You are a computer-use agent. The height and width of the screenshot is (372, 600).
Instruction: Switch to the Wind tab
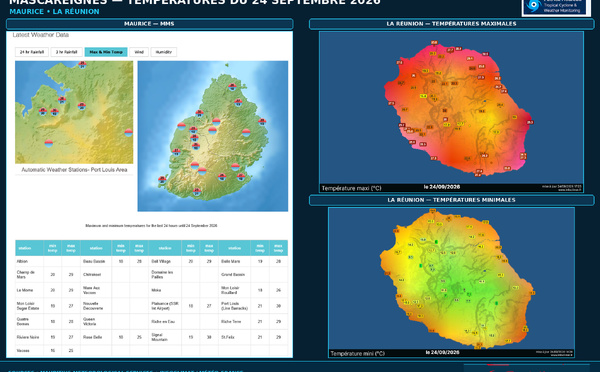139,52
